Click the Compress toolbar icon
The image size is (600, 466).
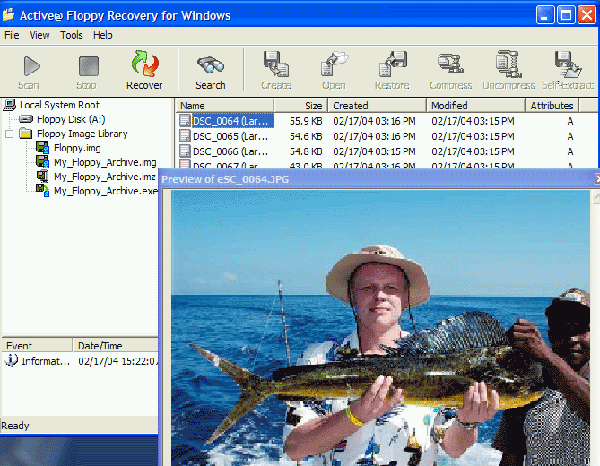(451, 64)
